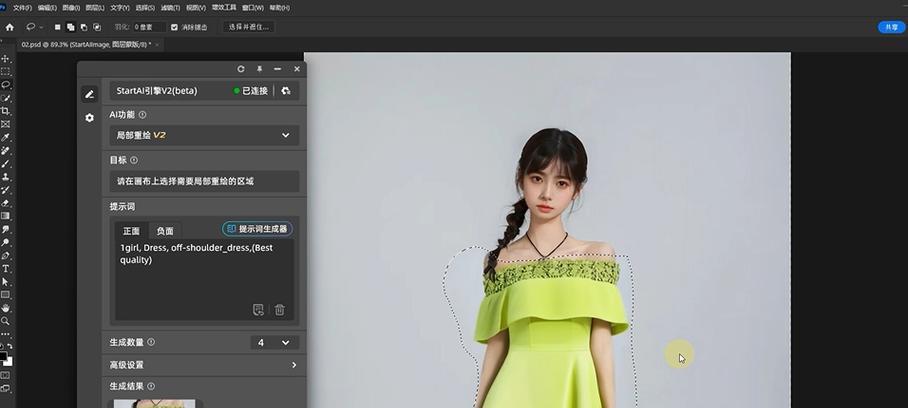Image resolution: width=908 pixels, height=408 pixels.
Task: Select the Clone Stamp tool
Action: (x=6, y=177)
